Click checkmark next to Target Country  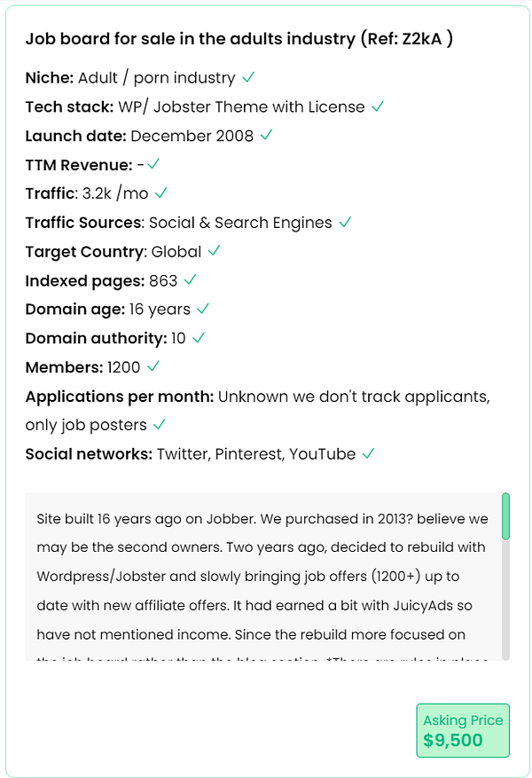click(x=214, y=251)
